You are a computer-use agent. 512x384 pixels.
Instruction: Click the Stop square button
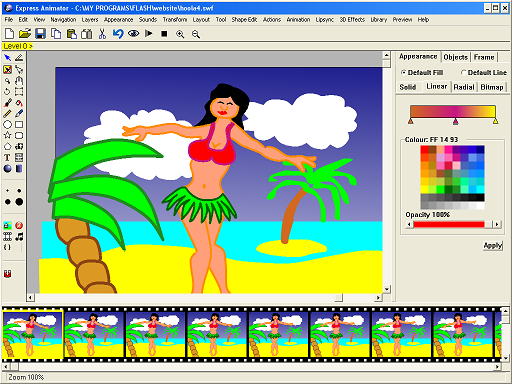point(164,34)
